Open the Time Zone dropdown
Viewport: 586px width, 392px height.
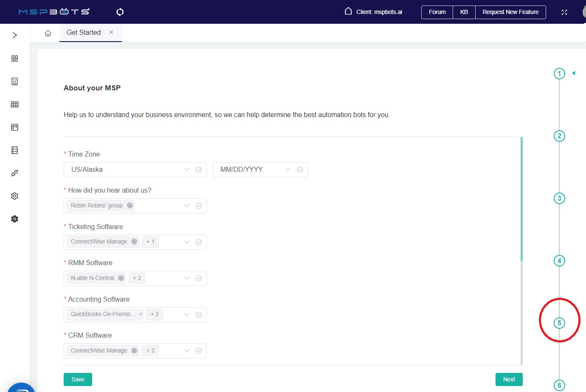click(x=135, y=170)
